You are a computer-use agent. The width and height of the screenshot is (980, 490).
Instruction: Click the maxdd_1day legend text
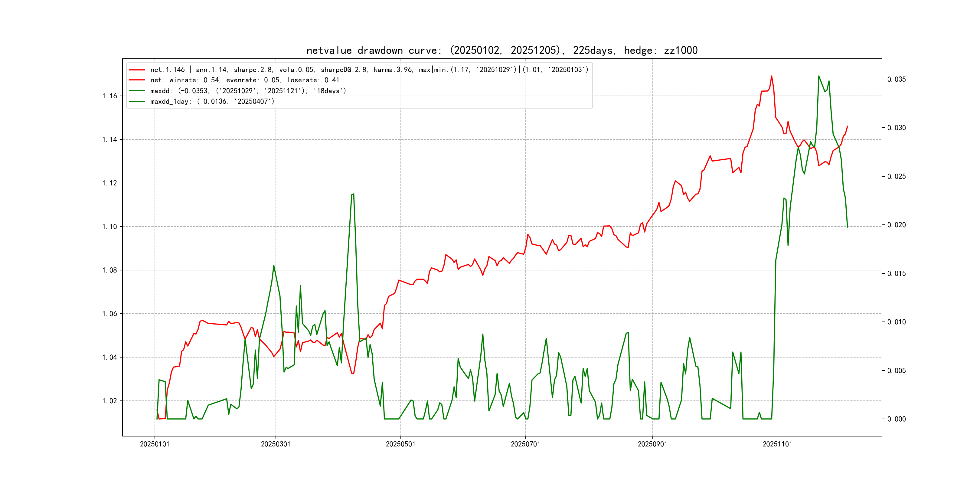point(212,102)
